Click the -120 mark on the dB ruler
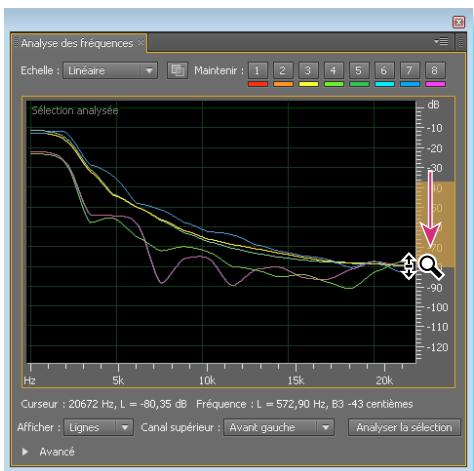 pos(437,347)
